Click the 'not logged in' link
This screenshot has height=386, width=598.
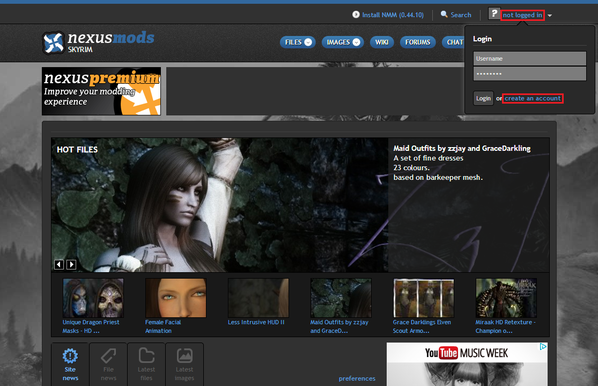(522, 15)
